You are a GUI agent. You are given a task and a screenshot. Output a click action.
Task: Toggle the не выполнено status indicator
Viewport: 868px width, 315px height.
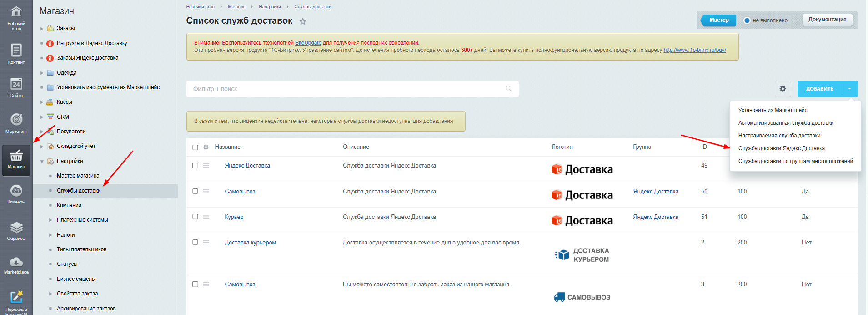[747, 20]
